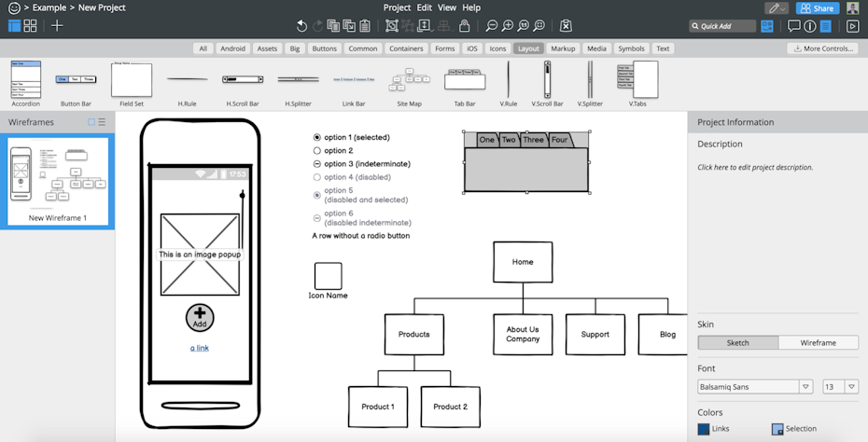The image size is (868, 442).
Task: Open the Project menu
Action: coord(397,7)
